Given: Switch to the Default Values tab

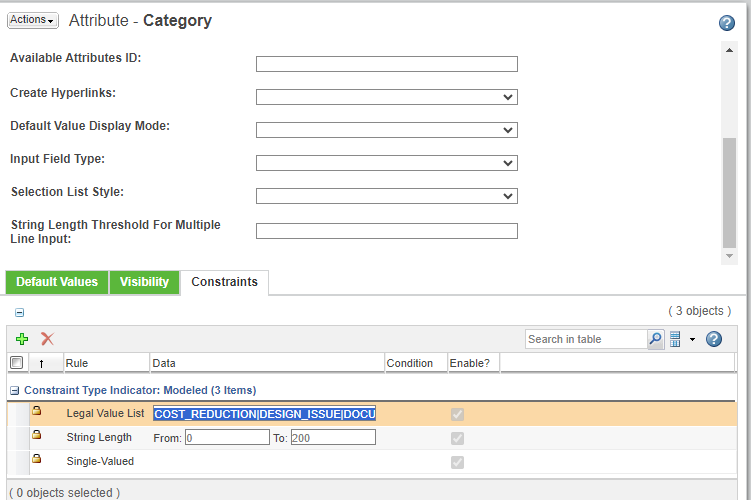Looking at the screenshot, I should 57,282.
